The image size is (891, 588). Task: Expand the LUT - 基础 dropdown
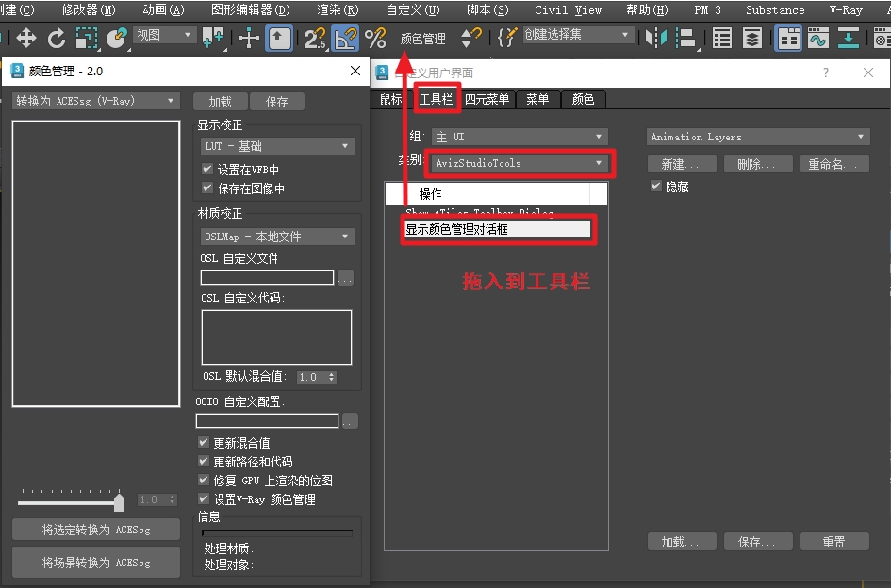pyautogui.click(x=277, y=146)
